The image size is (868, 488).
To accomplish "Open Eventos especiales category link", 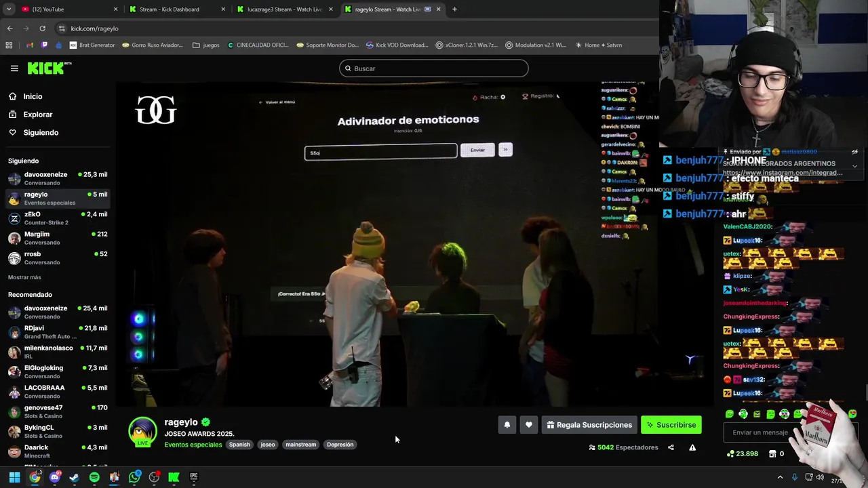I will pos(193,445).
